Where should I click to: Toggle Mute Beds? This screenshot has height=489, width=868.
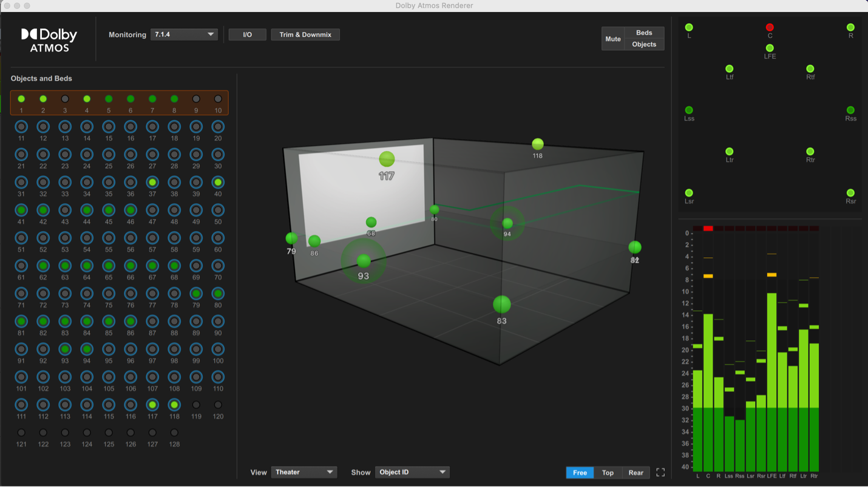click(644, 33)
